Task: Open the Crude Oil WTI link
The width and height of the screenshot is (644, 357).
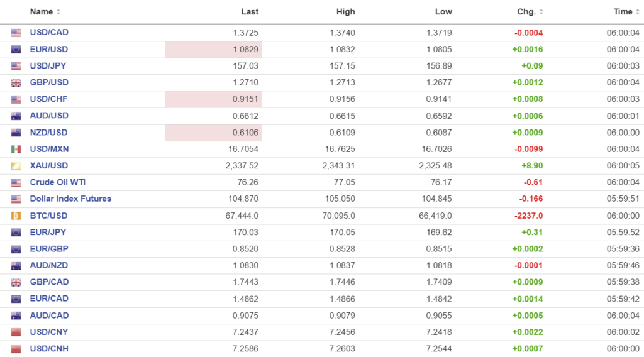Action: (x=57, y=182)
